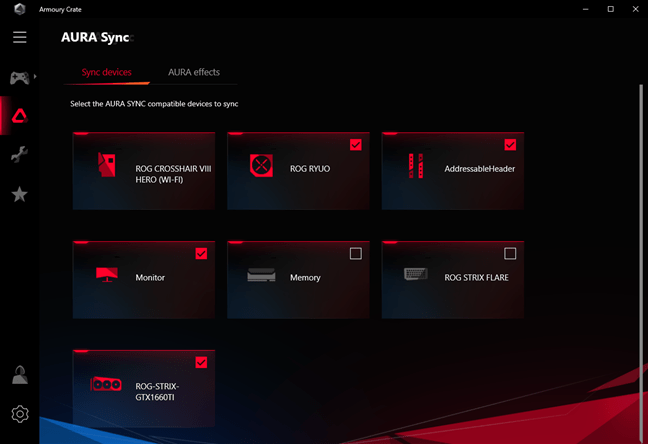648x444 pixels.
Task: Check the Memory sync checkbox
Action: click(355, 253)
